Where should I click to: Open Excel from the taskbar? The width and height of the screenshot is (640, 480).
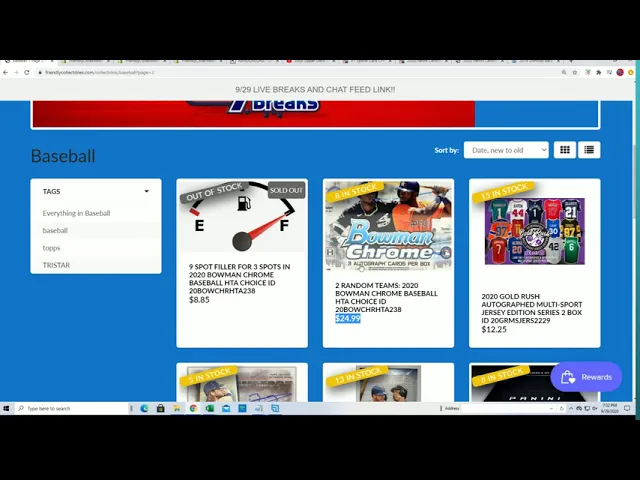[209, 408]
